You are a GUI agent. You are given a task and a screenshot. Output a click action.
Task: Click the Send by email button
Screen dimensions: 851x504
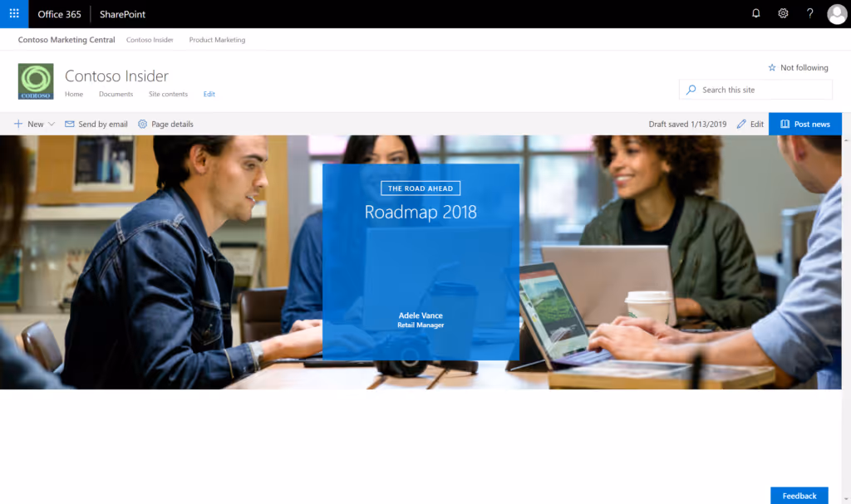tap(96, 124)
